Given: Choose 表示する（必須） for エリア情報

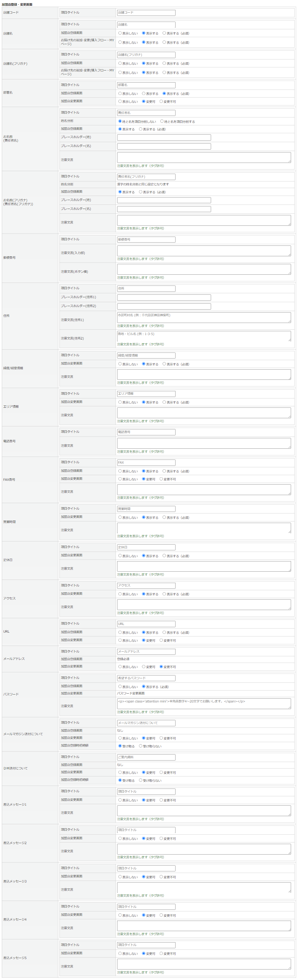Looking at the screenshot, I should pyautogui.click(x=164, y=402).
